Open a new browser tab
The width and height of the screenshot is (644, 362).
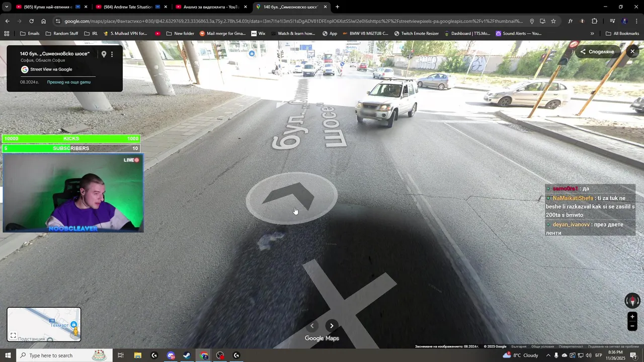(x=337, y=7)
